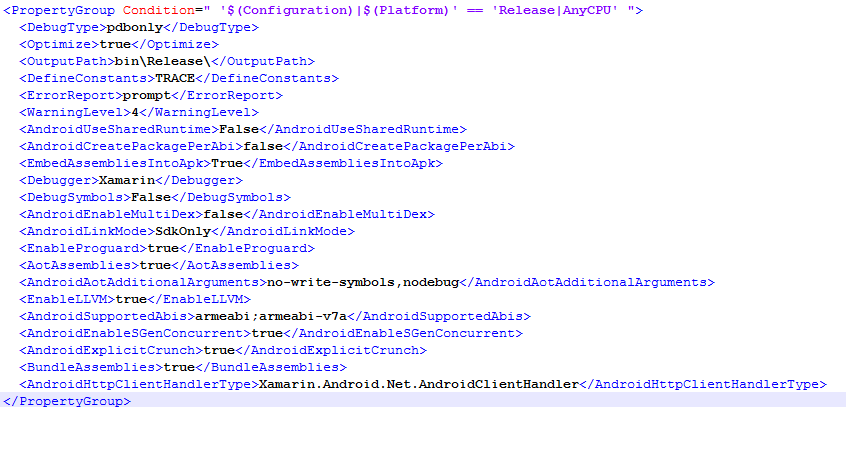Click the opening <DefineConstants> tag
Screen dimensions: 846x460
87,78
